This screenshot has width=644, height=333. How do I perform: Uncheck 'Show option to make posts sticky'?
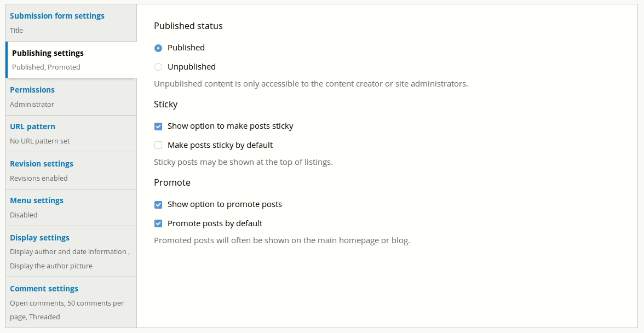click(x=158, y=126)
